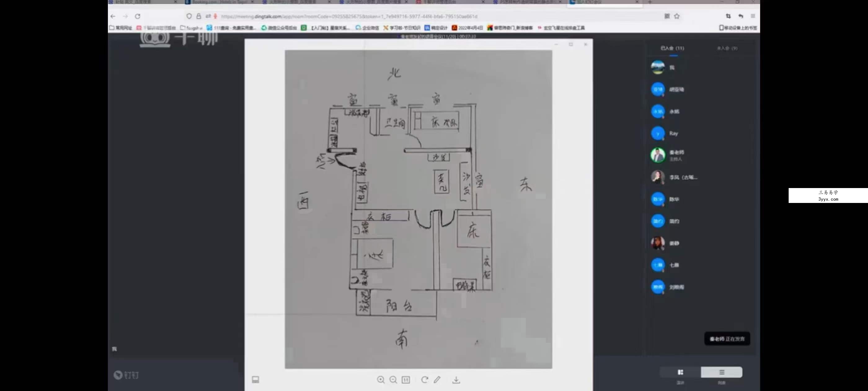Click the padlock site security icon

point(198,16)
